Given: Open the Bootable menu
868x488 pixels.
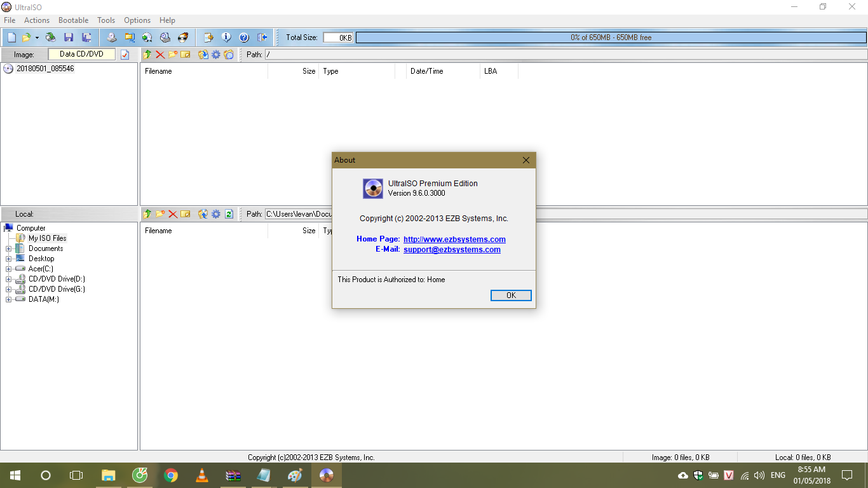Looking at the screenshot, I should [x=73, y=20].
